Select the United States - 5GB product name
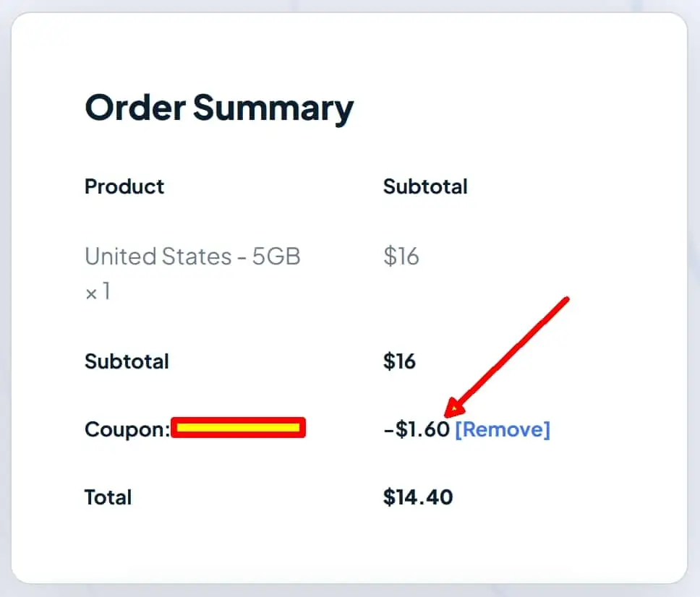The width and height of the screenshot is (700, 597). (x=192, y=256)
